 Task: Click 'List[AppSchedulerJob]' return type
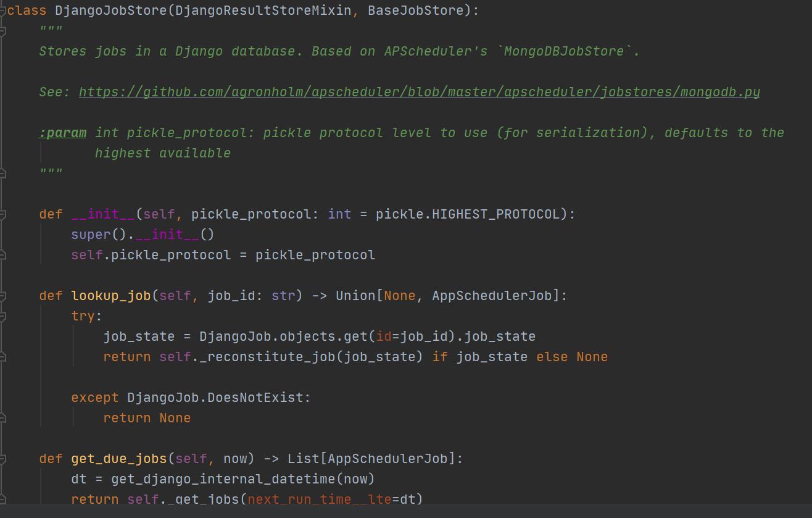click(371, 459)
